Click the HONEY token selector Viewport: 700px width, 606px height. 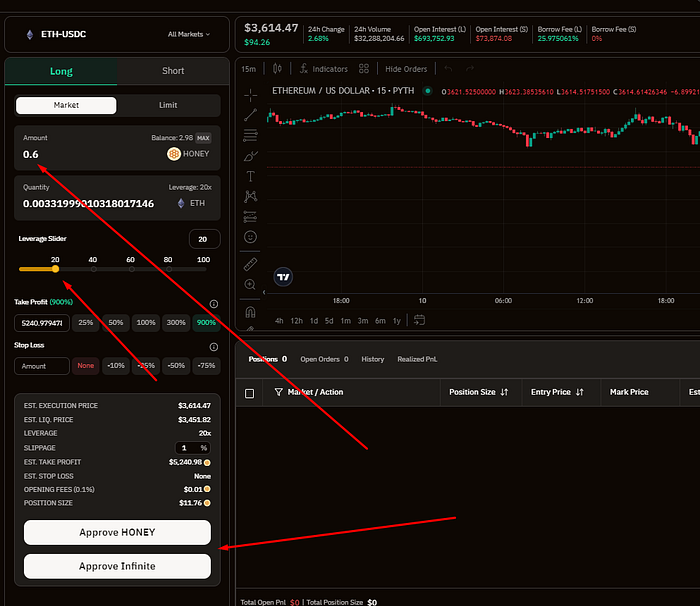click(x=188, y=154)
